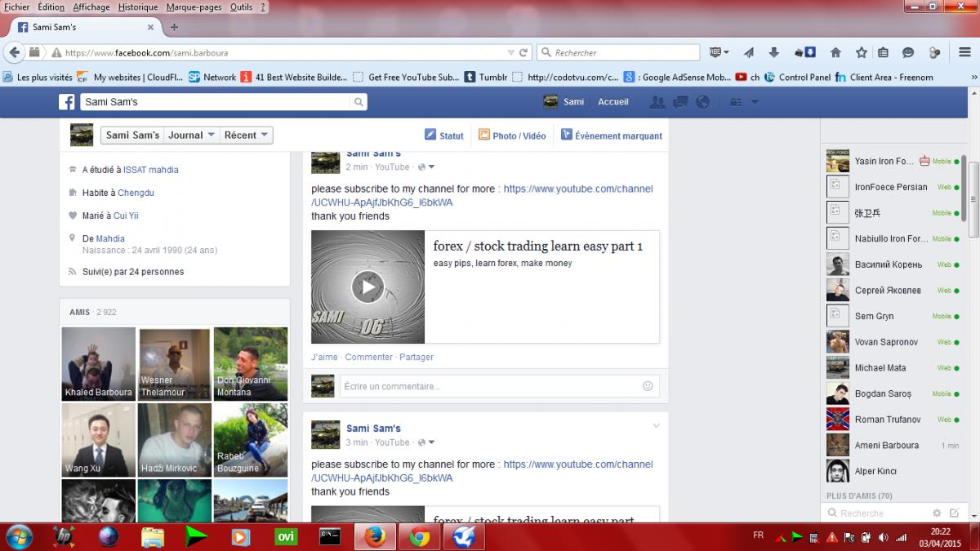Click the Firefox back arrow button
Image resolution: width=980 pixels, height=551 pixels.
[13, 52]
